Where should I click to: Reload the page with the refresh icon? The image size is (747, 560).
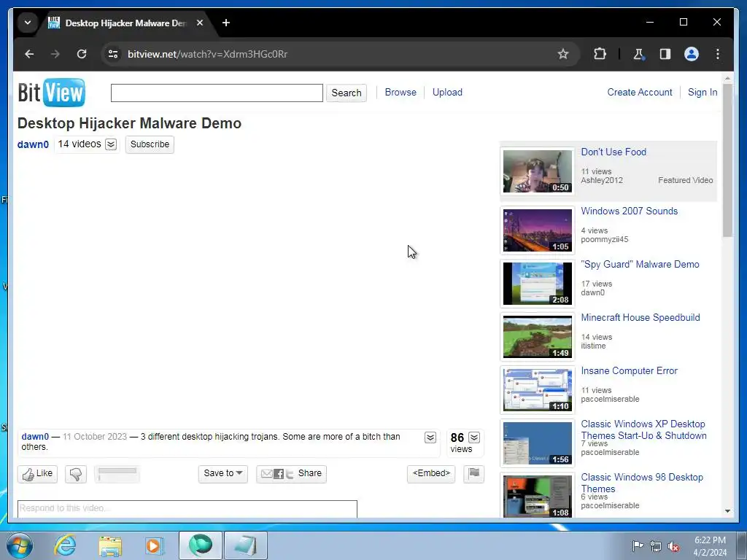pyautogui.click(x=82, y=54)
